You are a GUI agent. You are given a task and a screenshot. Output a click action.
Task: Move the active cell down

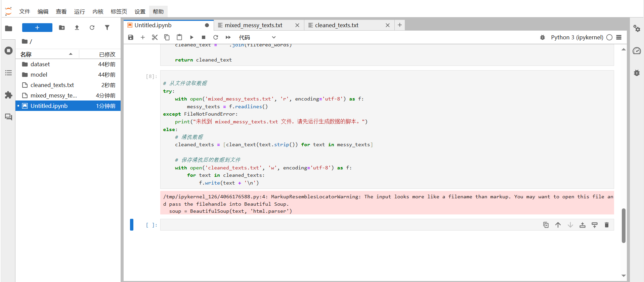click(x=570, y=225)
